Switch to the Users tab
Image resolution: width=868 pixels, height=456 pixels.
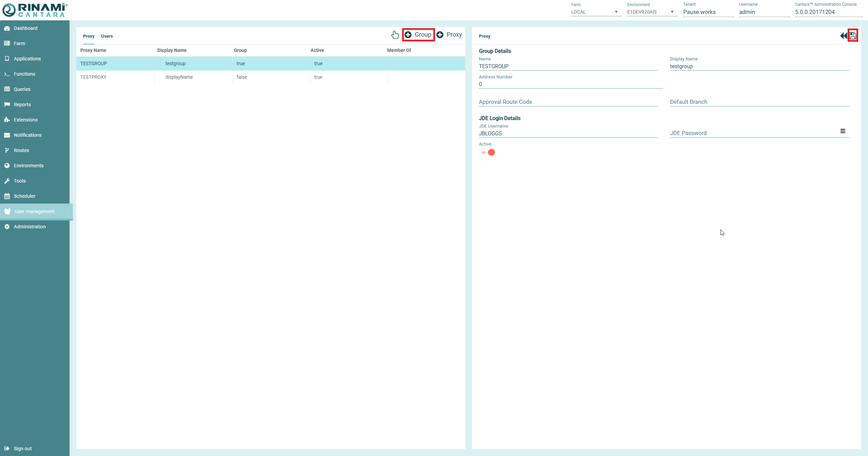106,36
